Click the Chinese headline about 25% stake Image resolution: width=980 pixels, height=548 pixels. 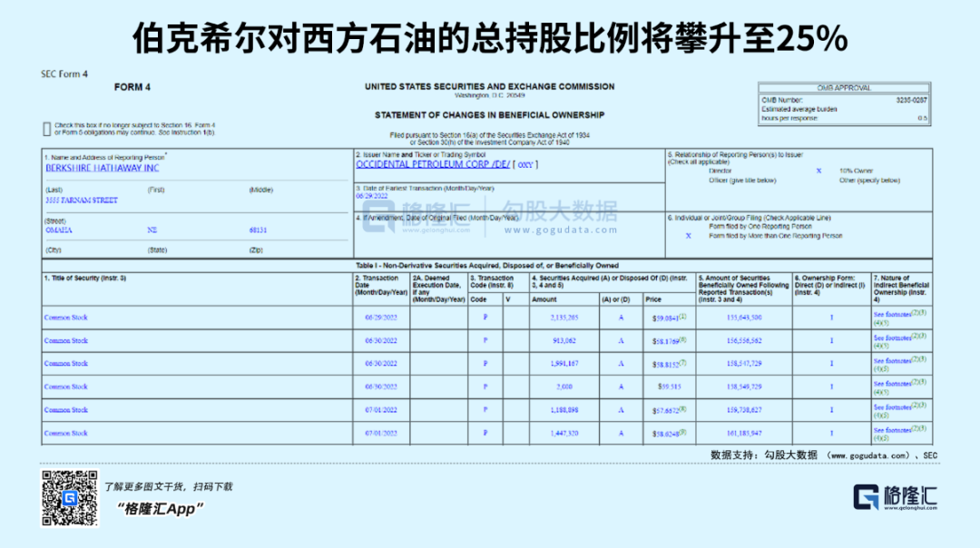[490, 37]
